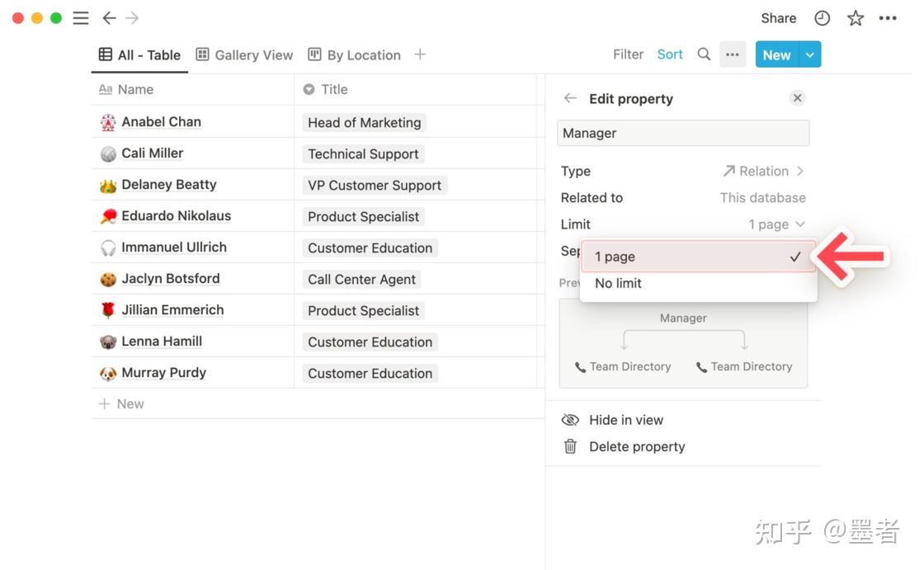
Task: Open the sidebar hamburger menu
Action: pos(81,18)
